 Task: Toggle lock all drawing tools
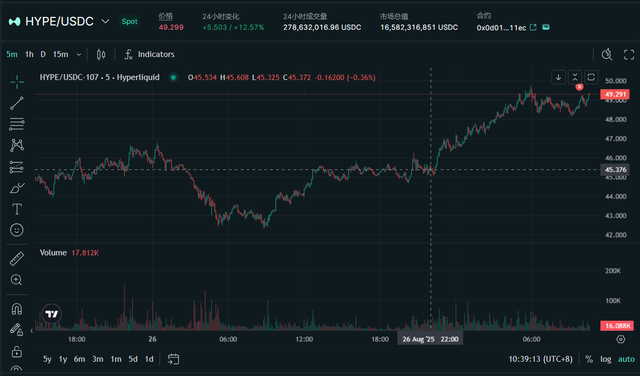tap(17, 351)
